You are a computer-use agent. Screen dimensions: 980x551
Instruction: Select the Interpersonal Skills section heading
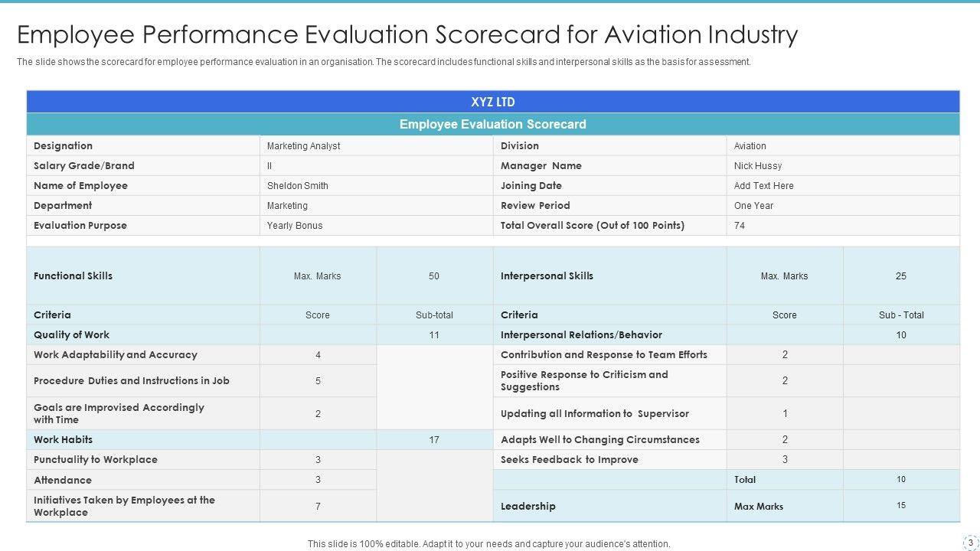click(x=547, y=276)
